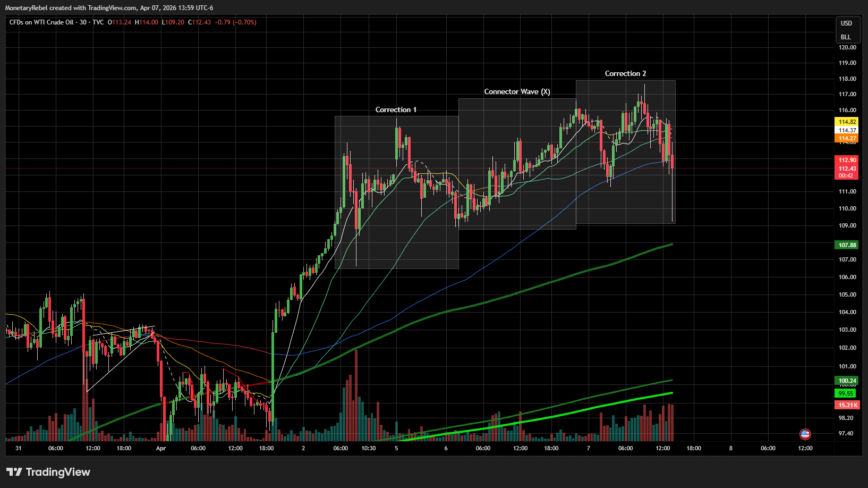The width and height of the screenshot is (868, 488).
Task: Click the red 112.90 price label
Action: click(x=847, y=160)
